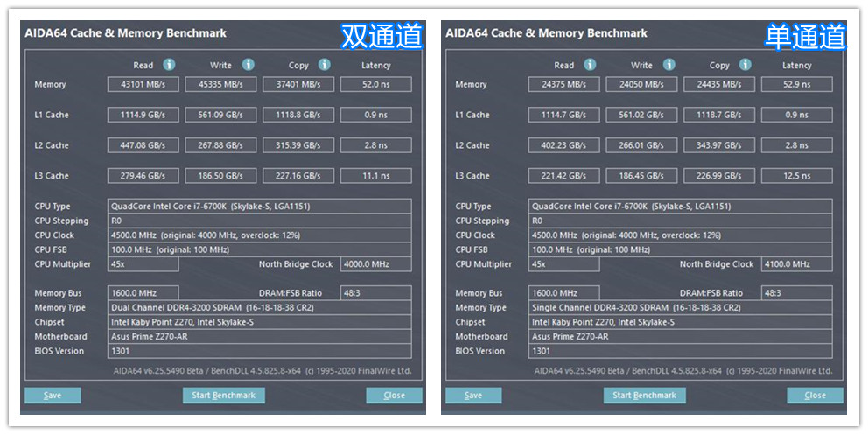The width and height of the screenshot is (868, 435).
Task: Select the 24375 MB/s memory read field
Action: [x=564, y=85]
